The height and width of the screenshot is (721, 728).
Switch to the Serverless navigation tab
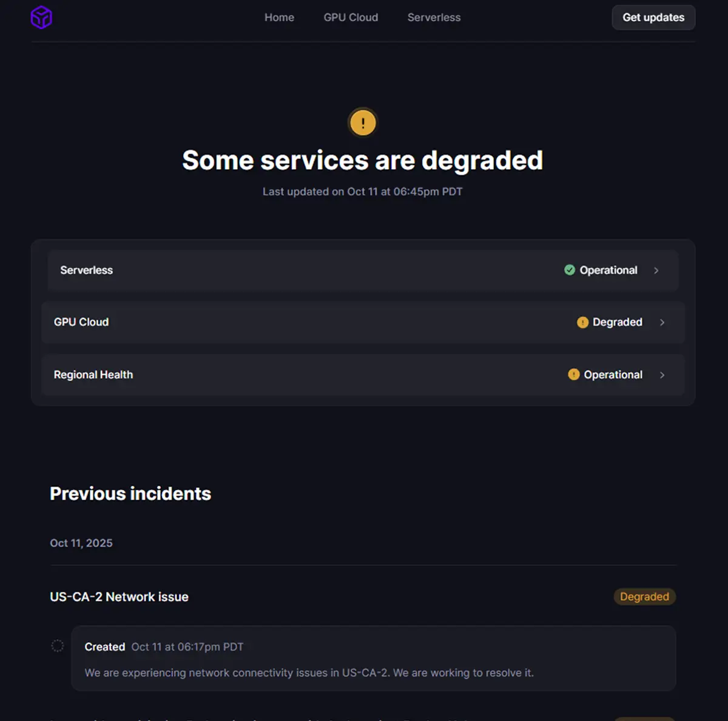pyautogui.click(x=434, y=18)
